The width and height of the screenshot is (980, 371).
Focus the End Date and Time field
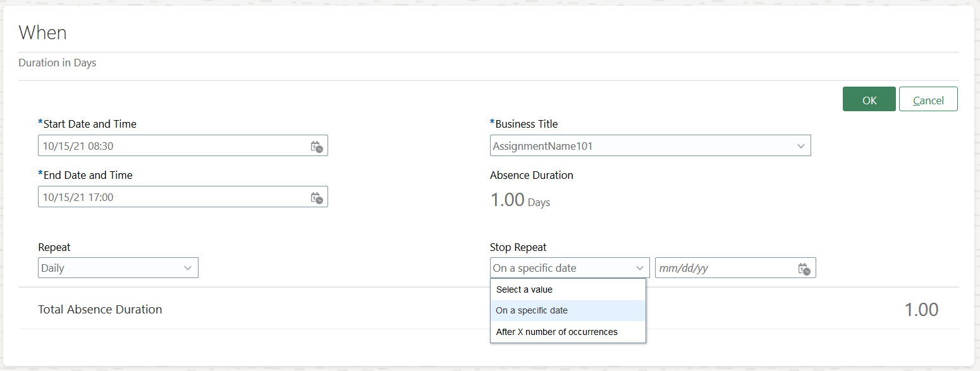[x=171, y=197]
